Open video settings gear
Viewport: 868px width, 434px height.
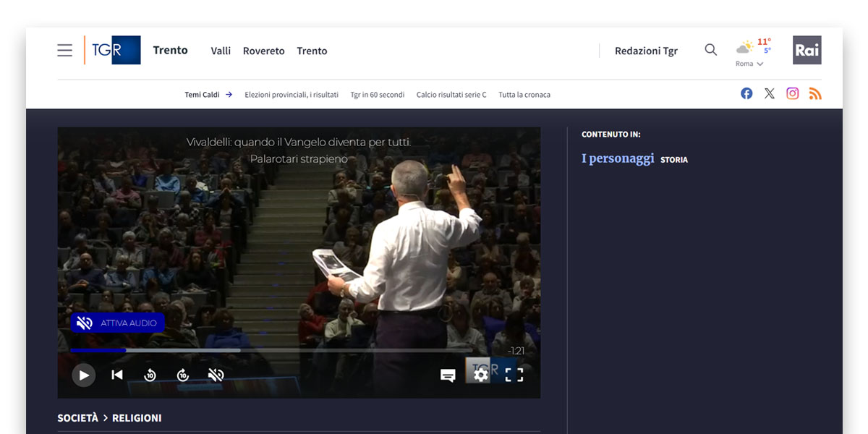(480, 375)
